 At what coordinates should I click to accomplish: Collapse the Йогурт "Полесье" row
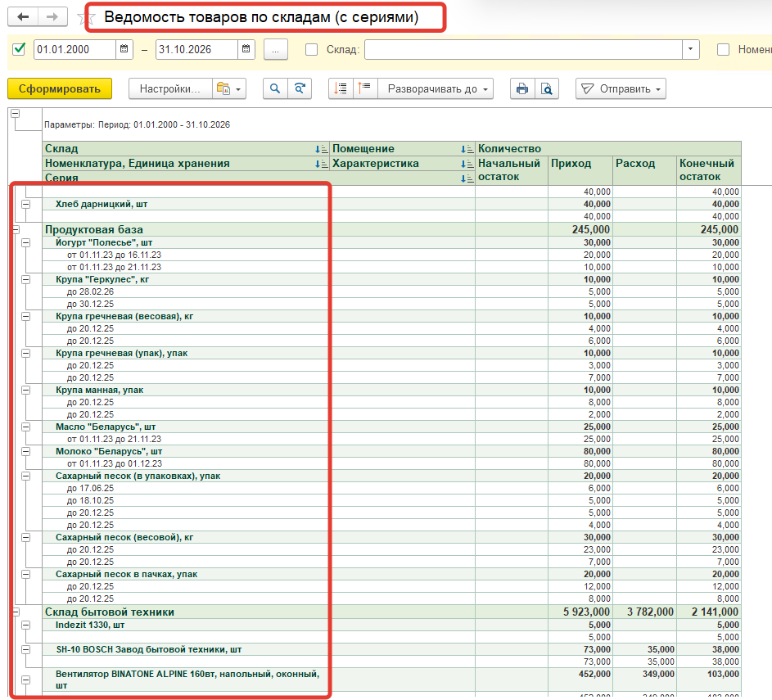click(26, 242)
